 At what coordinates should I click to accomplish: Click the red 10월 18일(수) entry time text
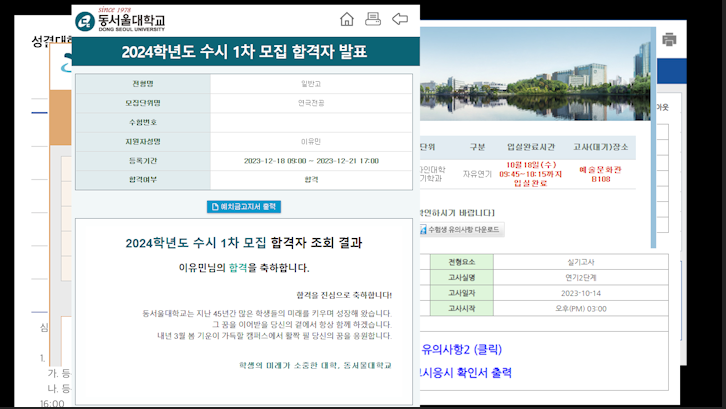[x=531, y=174]
